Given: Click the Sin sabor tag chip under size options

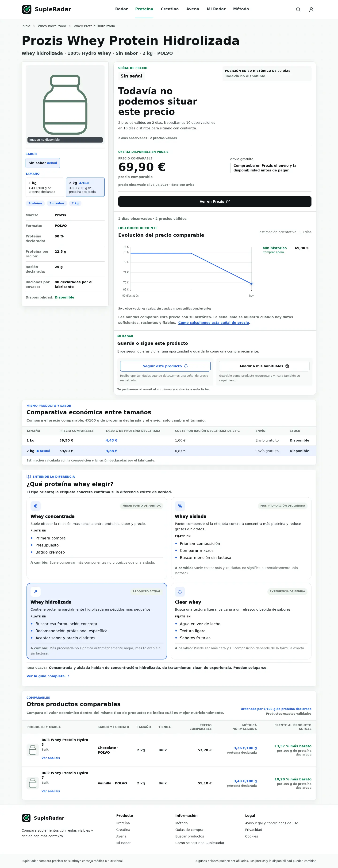Looking at the screenshot, I should (x=57, y=203).
